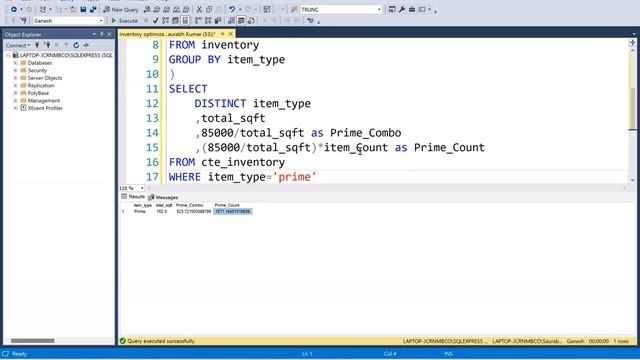Screen dimensions: 640x360
Task: Click the Database Engine Query icon
Action: (147, 9)
